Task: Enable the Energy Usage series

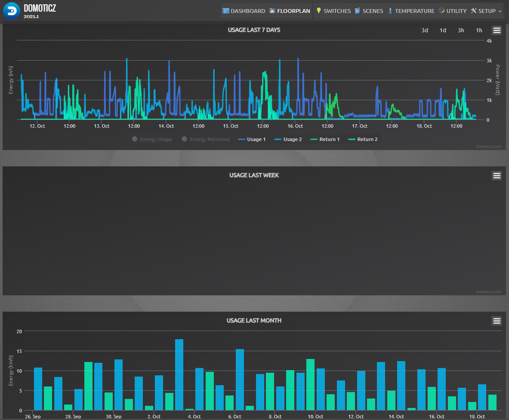Action: click(x=152, y=139)
